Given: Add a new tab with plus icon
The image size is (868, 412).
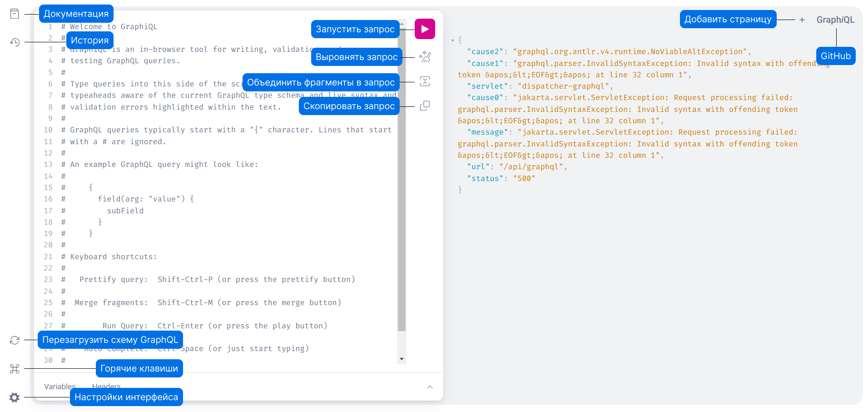Looking at the screenshot, I should click(x=802, y=20).
